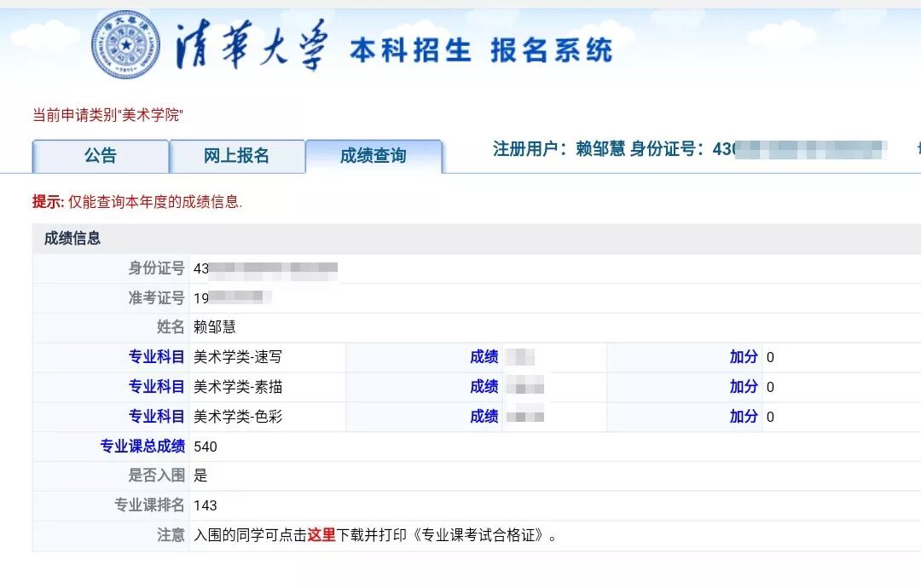Screen dimensions: 921x588
Task: Click the red 这里 download link
Action: pos(321,535)
